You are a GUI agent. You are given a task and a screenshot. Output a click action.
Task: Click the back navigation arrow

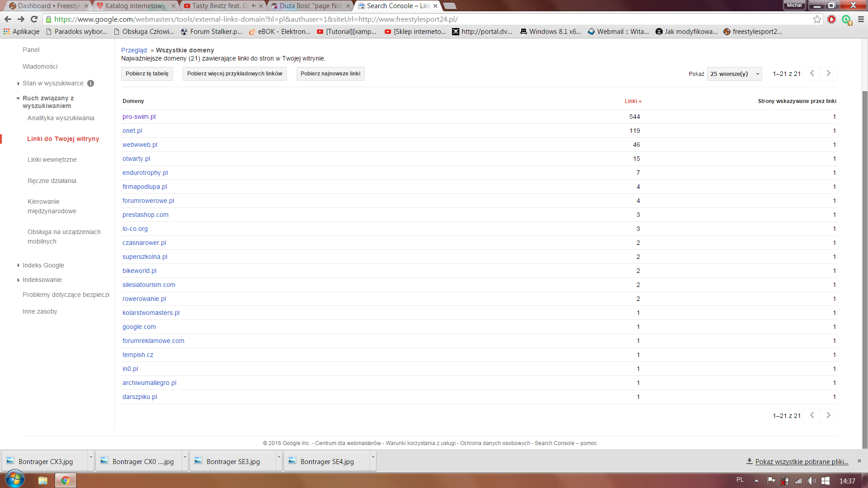coord(8,19)
